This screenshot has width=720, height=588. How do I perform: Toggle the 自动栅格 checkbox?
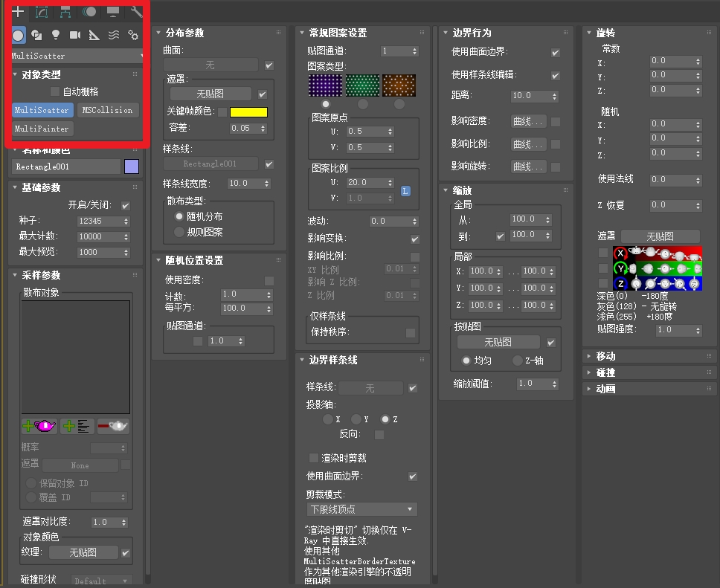click(x=54, y=91)
